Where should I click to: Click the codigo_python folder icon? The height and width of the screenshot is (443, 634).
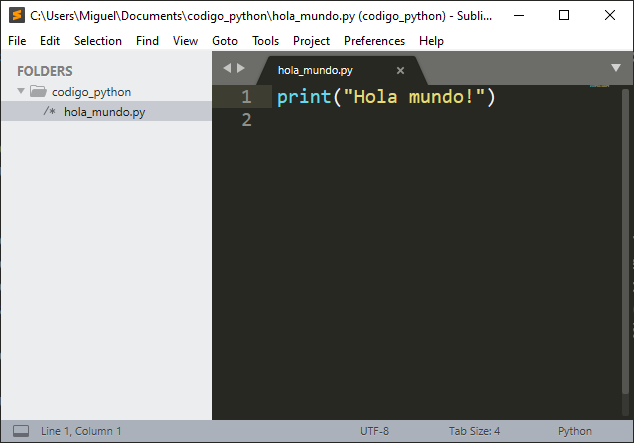click(x=38, y=92)
